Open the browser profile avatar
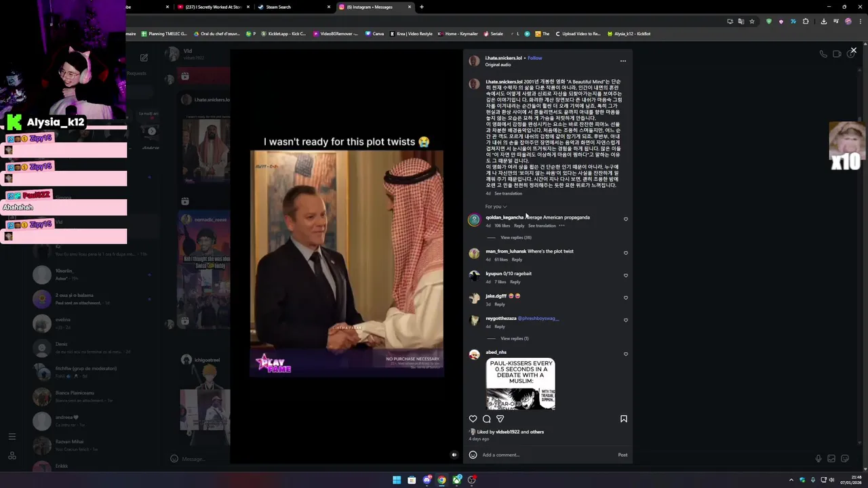 pos(848,21)
